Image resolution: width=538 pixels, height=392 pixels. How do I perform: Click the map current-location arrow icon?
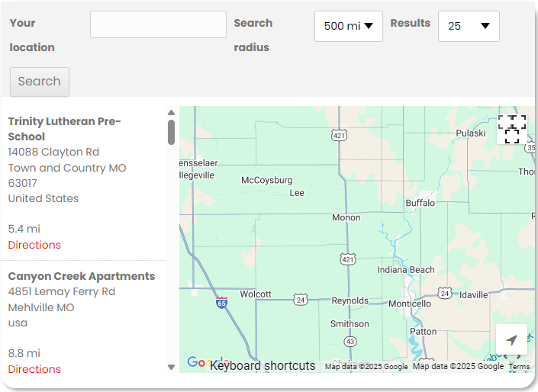point(511,339)
